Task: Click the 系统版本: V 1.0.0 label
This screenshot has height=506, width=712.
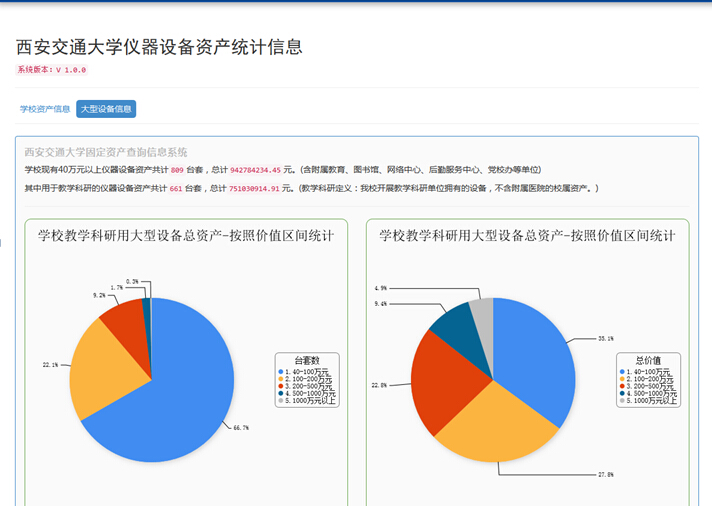Action: [52, 69]
